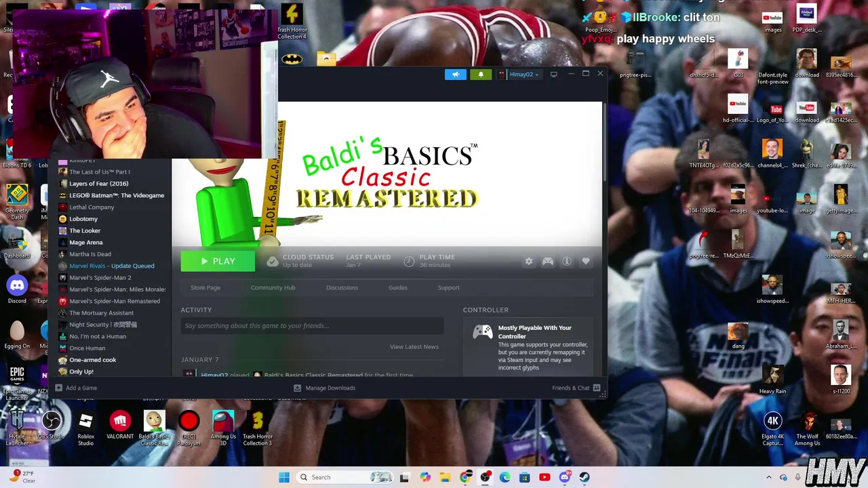Open Google Chrome from taskbar

point(465,477)
